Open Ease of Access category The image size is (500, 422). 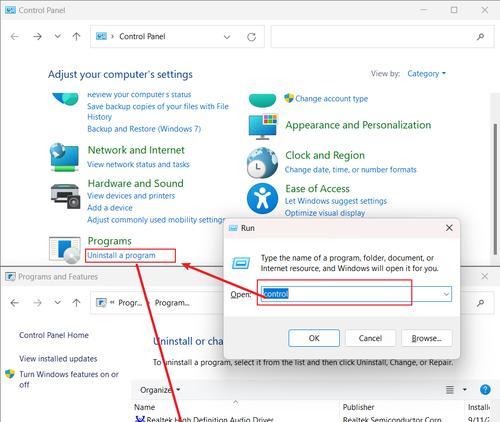click(317, 189)
